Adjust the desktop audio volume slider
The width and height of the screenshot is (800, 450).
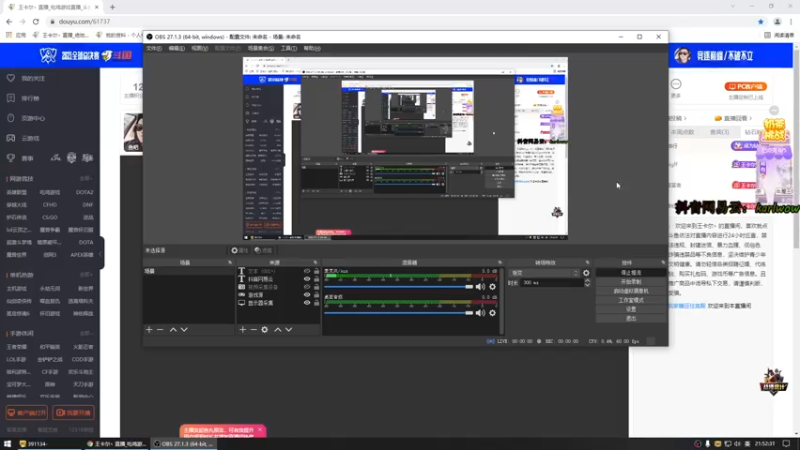(398, 313)
